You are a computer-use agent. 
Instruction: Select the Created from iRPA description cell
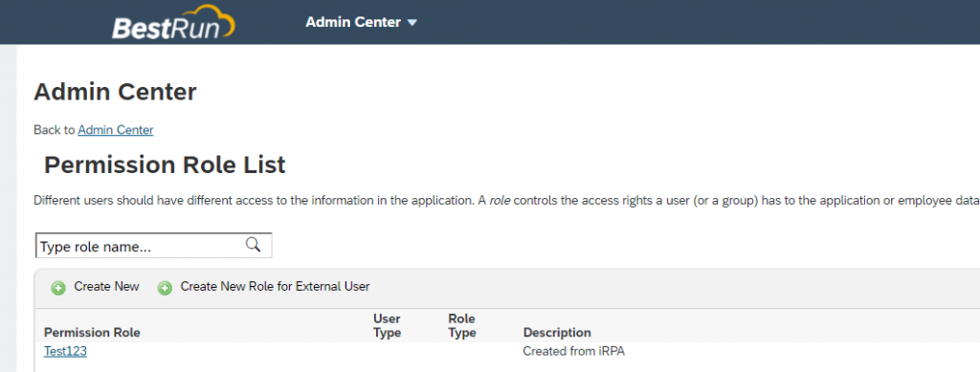(x=574, y=351)
